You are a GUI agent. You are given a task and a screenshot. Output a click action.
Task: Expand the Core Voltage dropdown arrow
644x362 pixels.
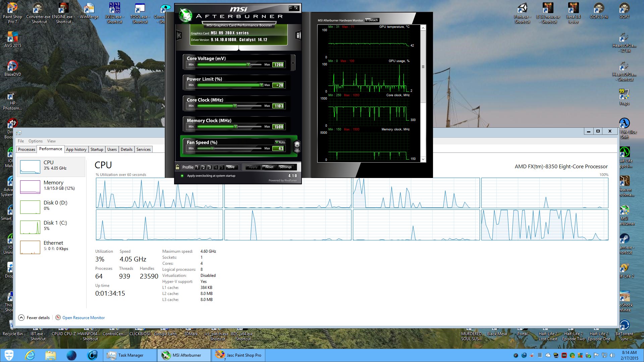293,63
